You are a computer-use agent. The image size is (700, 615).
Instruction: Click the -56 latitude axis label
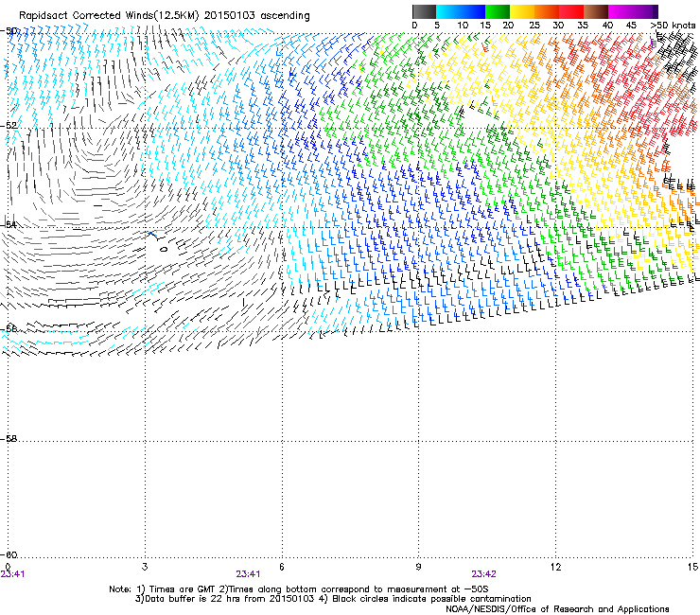click(x=9, y=328)
